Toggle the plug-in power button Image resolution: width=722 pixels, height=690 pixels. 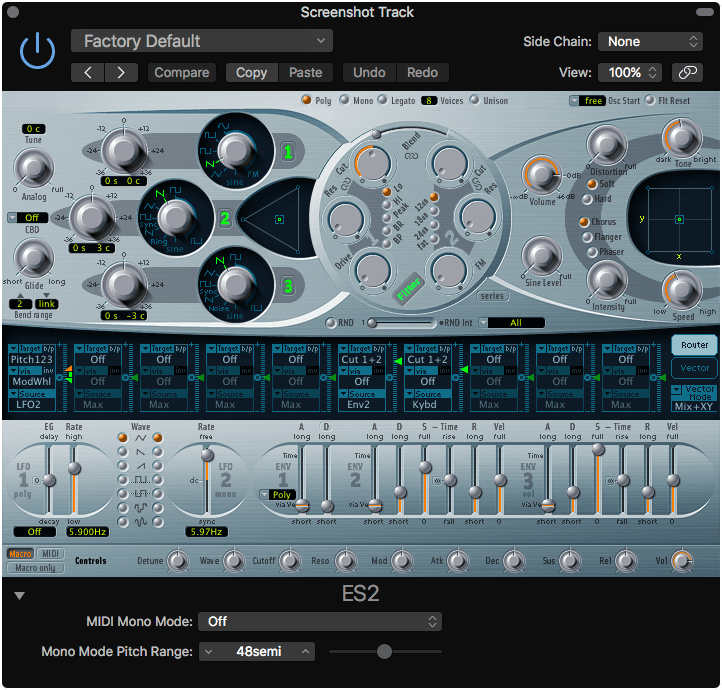[38, 51]
